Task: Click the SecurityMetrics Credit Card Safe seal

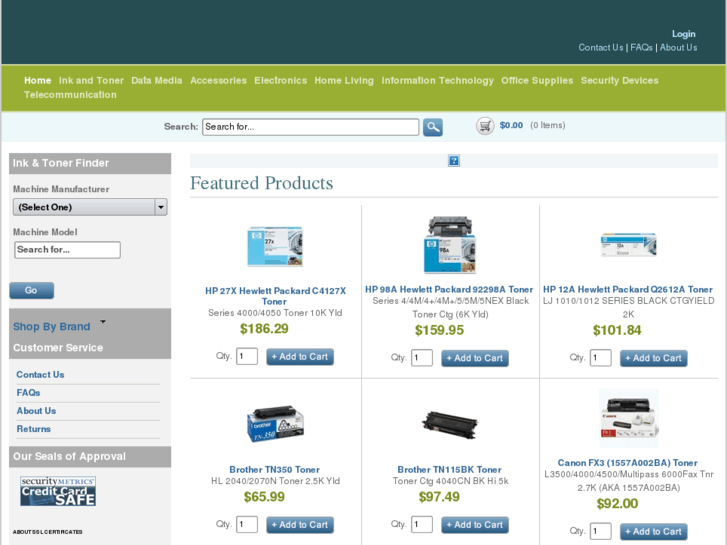Action: (x=58, y=491)
